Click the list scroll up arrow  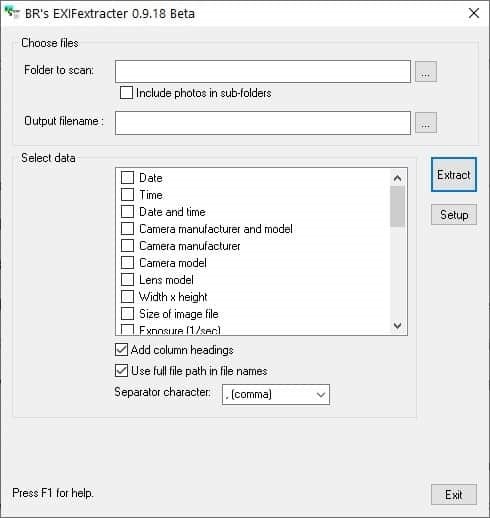[397, 178]
